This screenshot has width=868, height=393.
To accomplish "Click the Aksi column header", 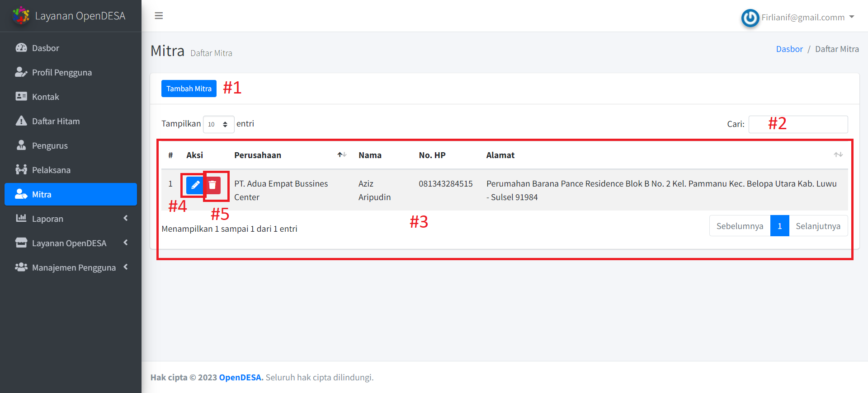I will [194, 155].
